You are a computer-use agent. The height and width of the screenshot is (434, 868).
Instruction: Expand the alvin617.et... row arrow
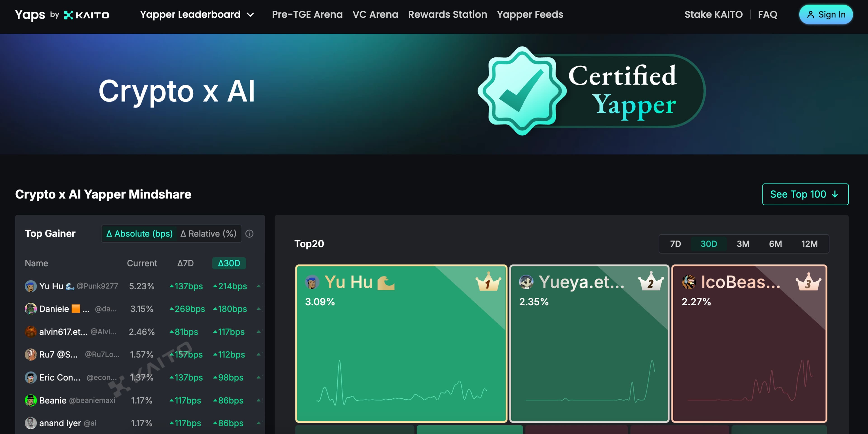click(259, 332)
